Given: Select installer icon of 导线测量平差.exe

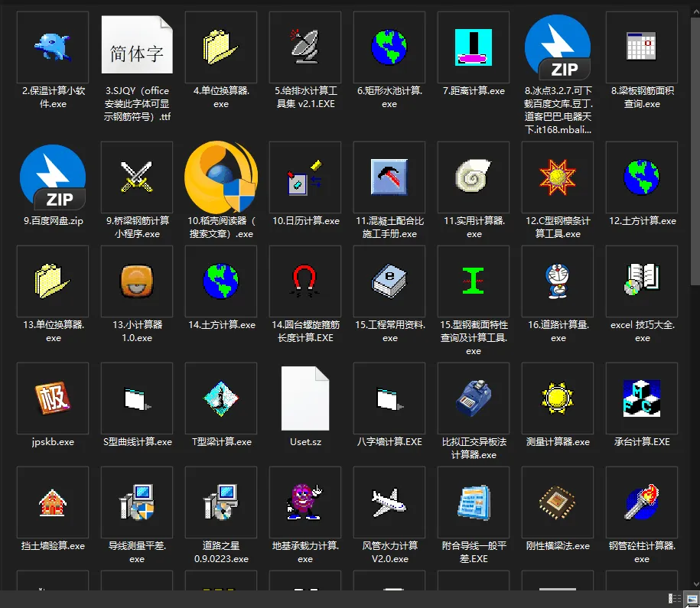Looking at the screenshot, I should [137, 502].
